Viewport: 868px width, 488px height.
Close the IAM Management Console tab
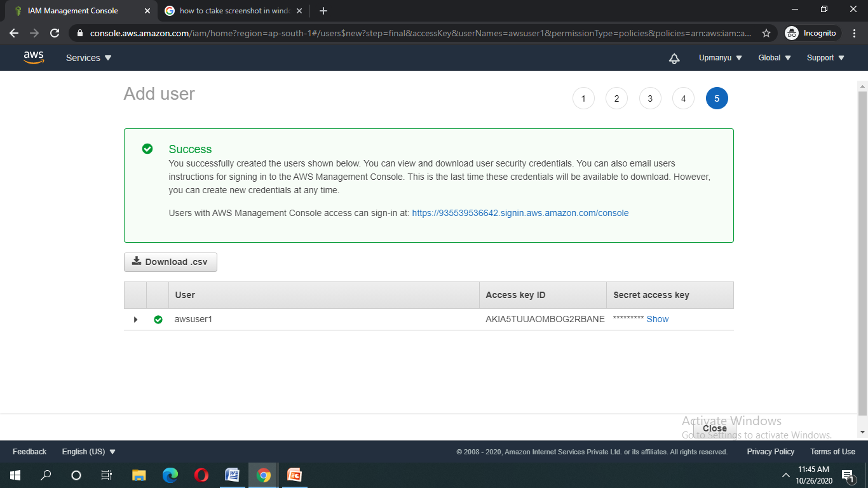[x=147, y=11]
